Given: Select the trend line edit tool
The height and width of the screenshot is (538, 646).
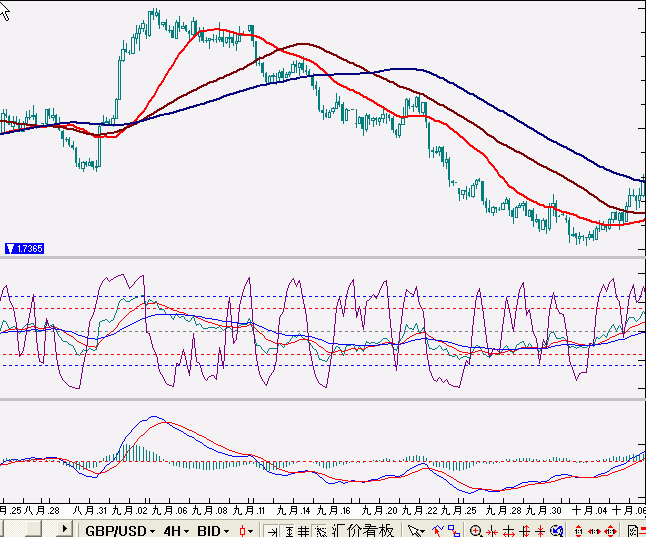Looking at the screenshot, I should pos(438,530).
